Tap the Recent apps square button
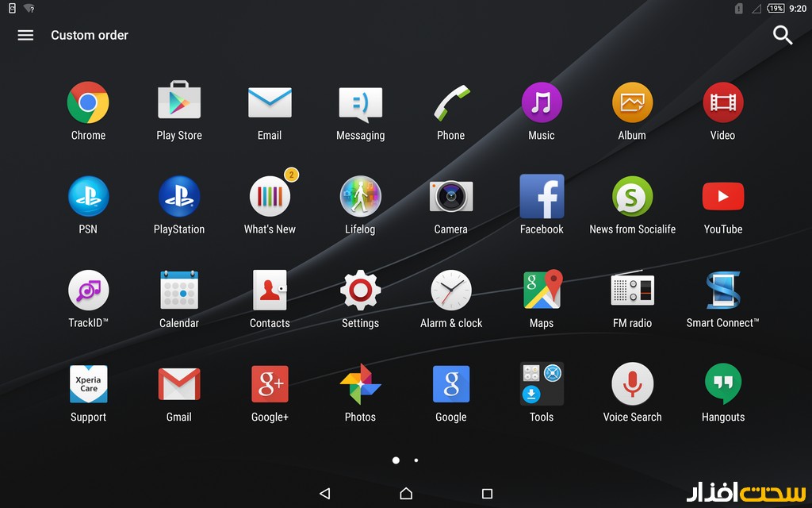Viewport: 812px width, 508px height. pyautogui.click(x=488, y=494)
